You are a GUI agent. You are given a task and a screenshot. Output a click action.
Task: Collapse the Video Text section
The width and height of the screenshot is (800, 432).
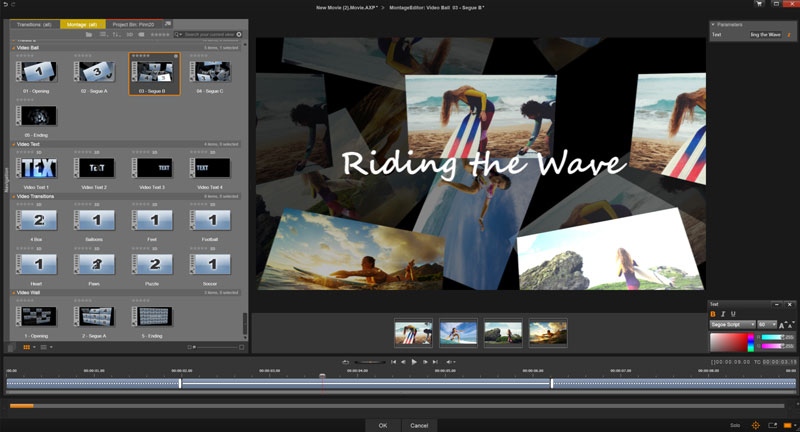(x=14, y=144)
